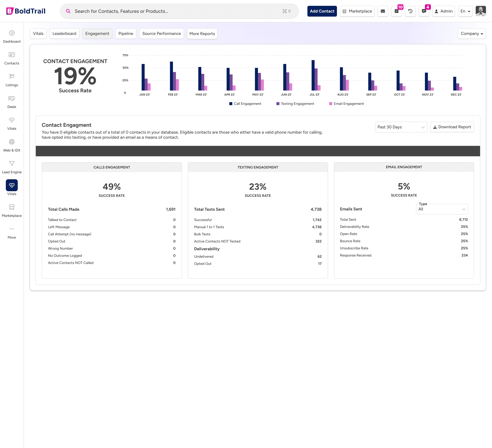The image size is (492, 448).
Task: Open the history clock icon
Action: point(410,11)
